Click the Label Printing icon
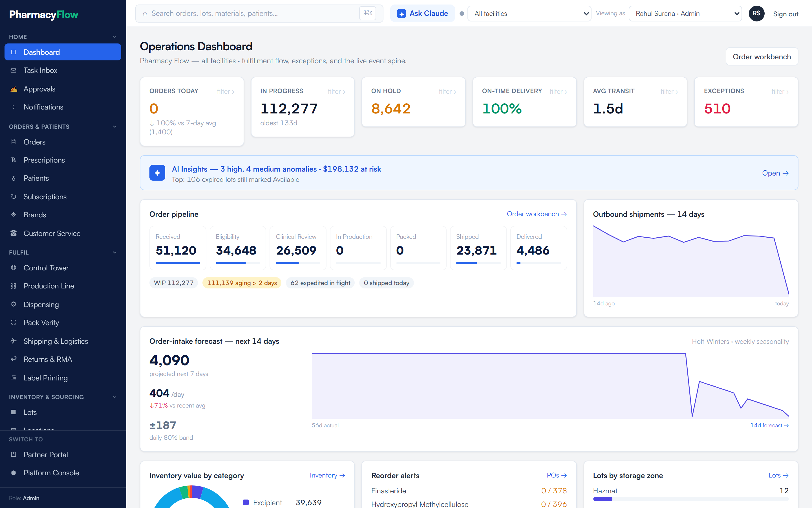The image size is (812, 508). click(14, 378)
